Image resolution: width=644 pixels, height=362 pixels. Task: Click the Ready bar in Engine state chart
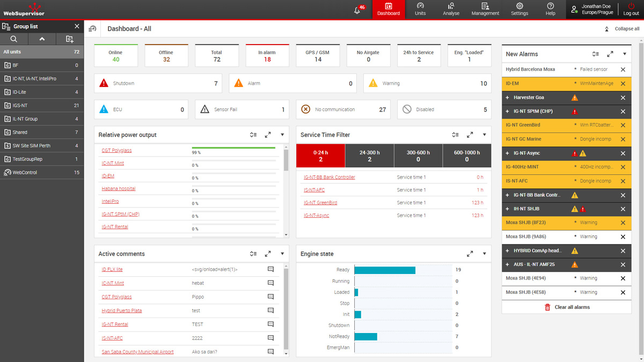385,270
